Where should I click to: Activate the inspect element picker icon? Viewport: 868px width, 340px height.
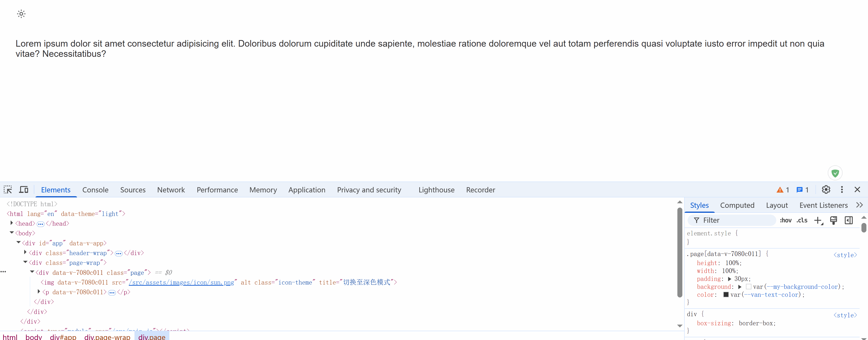coord(8,190)
